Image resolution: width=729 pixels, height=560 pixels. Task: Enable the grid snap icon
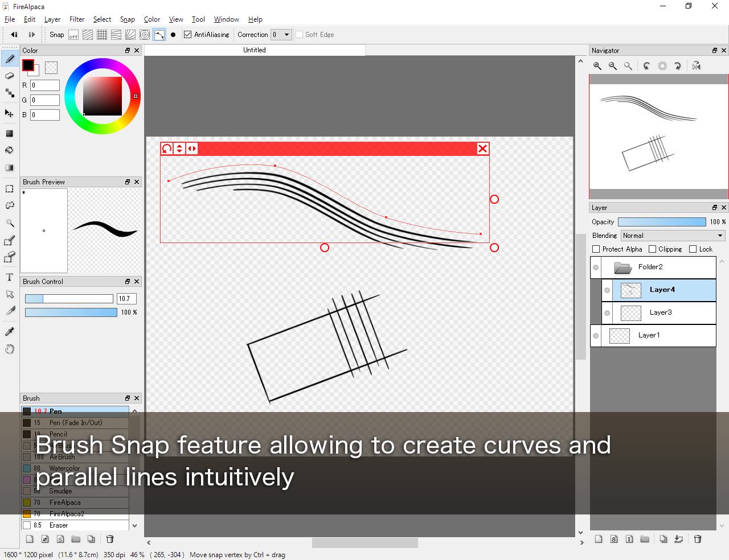coord(102,35)
